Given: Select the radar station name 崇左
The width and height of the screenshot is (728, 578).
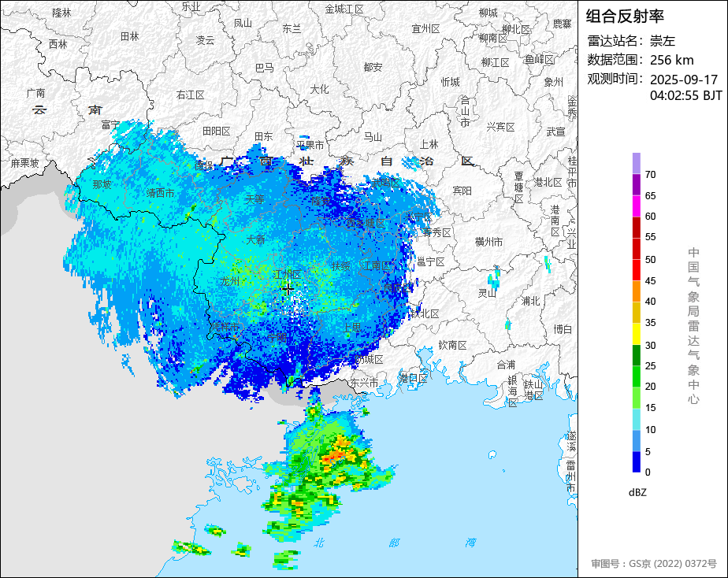Looking at the screenshot, I should [x=663, y=41].
